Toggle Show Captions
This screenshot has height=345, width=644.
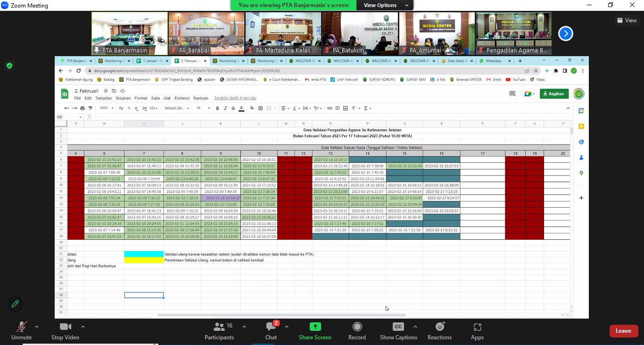(398, 330)
